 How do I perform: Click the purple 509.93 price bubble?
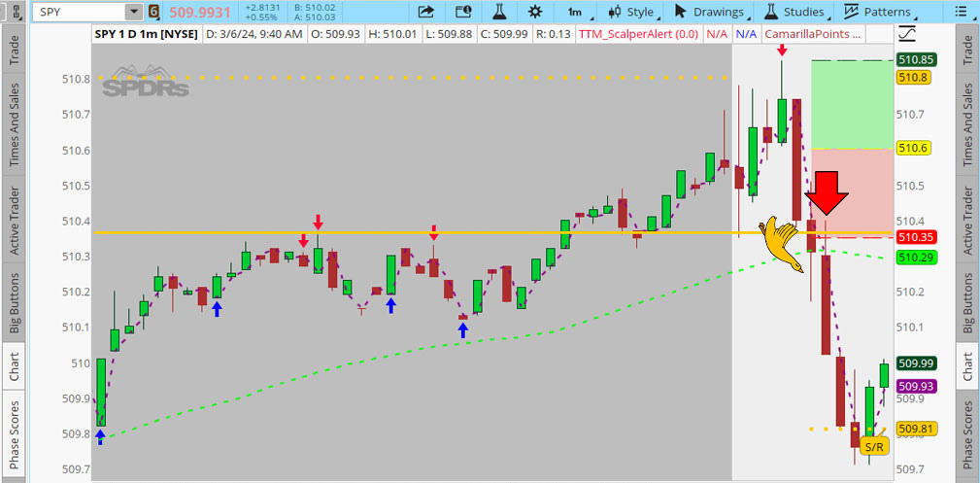[x=916, y=386]
